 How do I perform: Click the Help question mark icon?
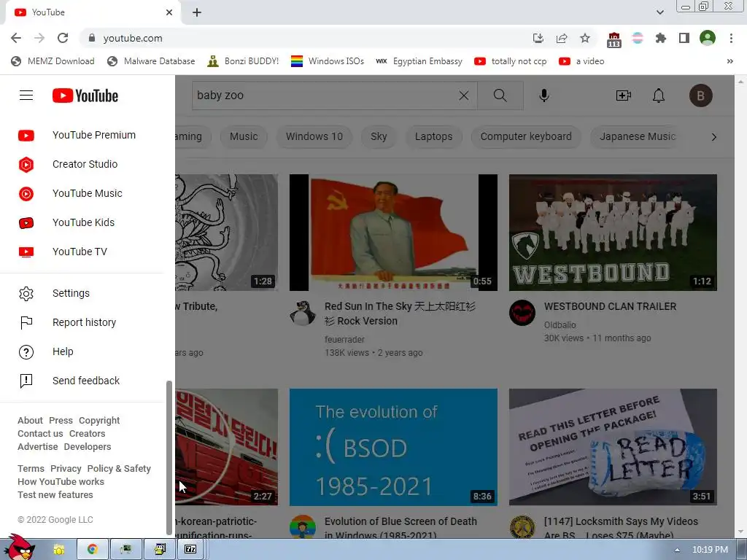tap(26, 352)
